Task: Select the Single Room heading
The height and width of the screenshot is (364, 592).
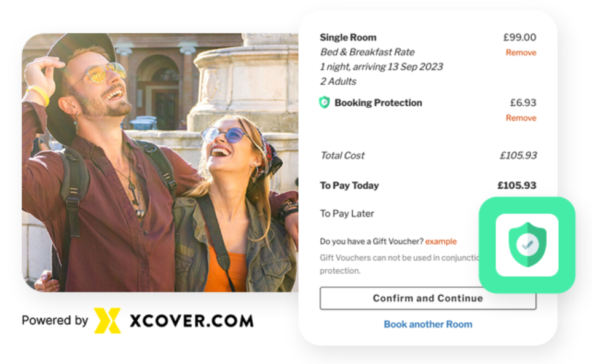Action: [x=348, y=38]
